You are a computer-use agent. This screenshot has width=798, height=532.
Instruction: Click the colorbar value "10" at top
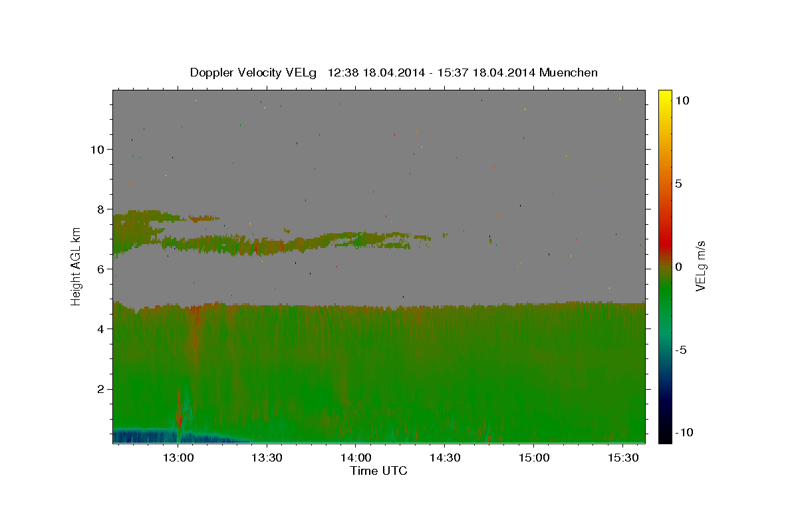click(x=682, y=100)
